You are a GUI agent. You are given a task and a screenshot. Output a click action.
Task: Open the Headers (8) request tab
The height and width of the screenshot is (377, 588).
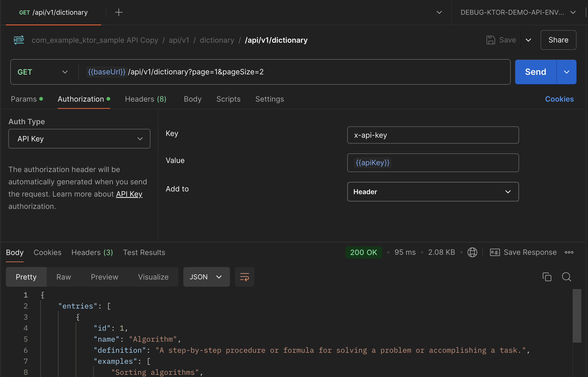coord(146,99)
